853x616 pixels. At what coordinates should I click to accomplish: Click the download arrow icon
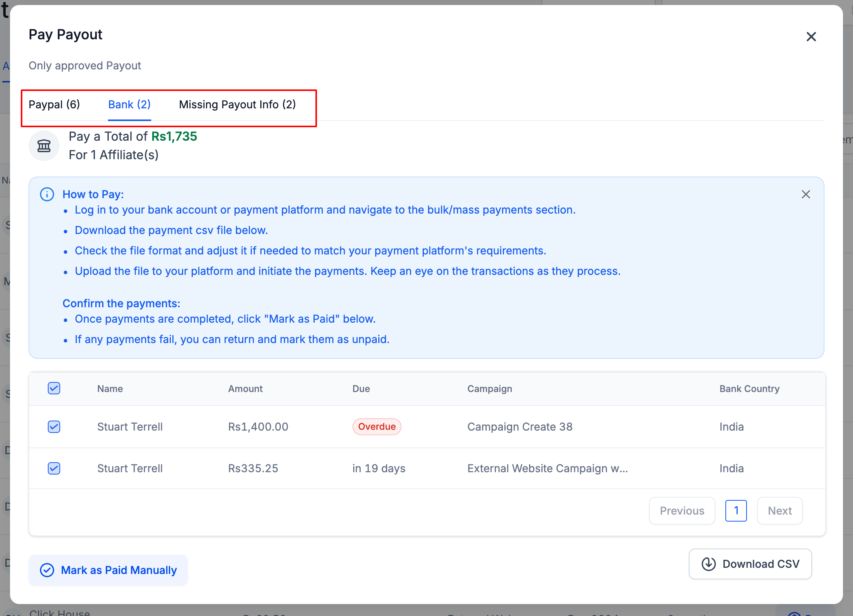click(x=708, y=564)
